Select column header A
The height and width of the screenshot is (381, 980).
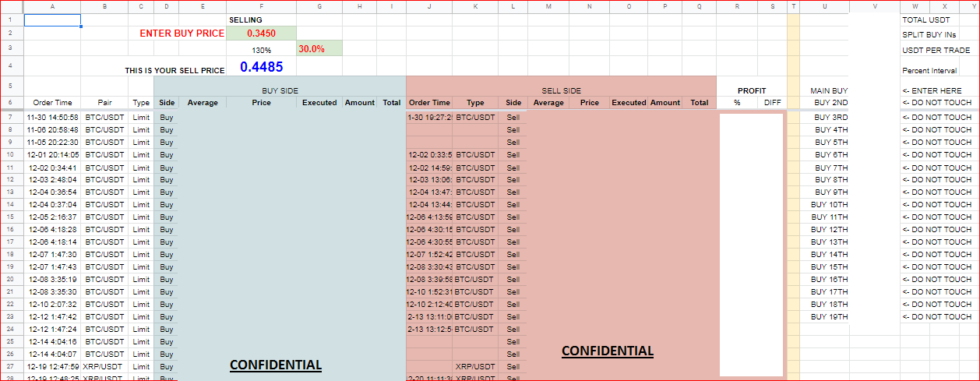pyautogui.click(x=52, y=6)
